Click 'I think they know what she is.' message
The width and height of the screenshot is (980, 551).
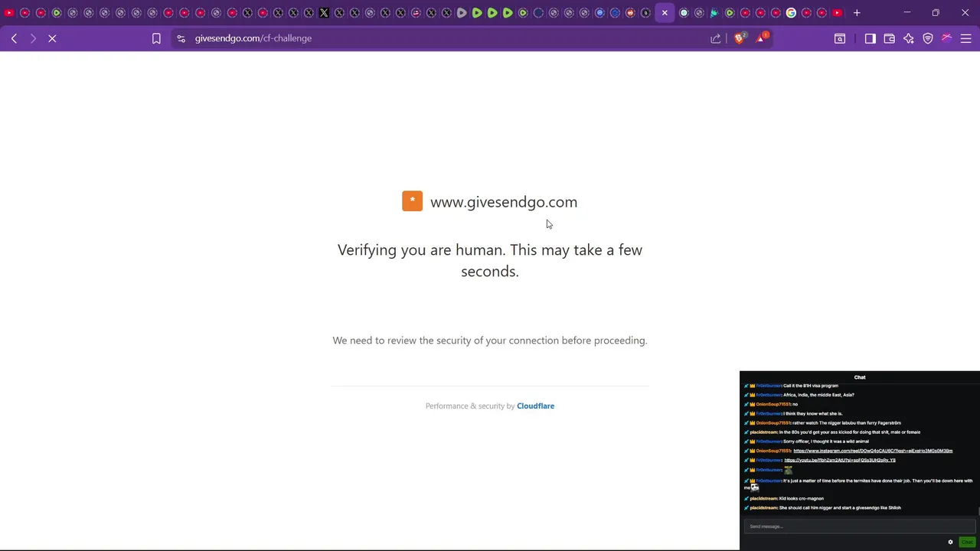812,413
